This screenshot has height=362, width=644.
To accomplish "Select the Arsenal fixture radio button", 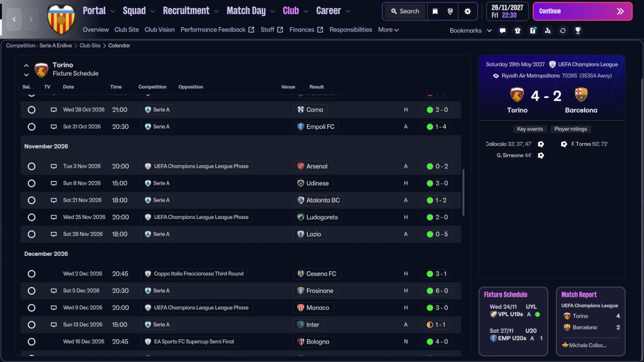I will 32,166.
